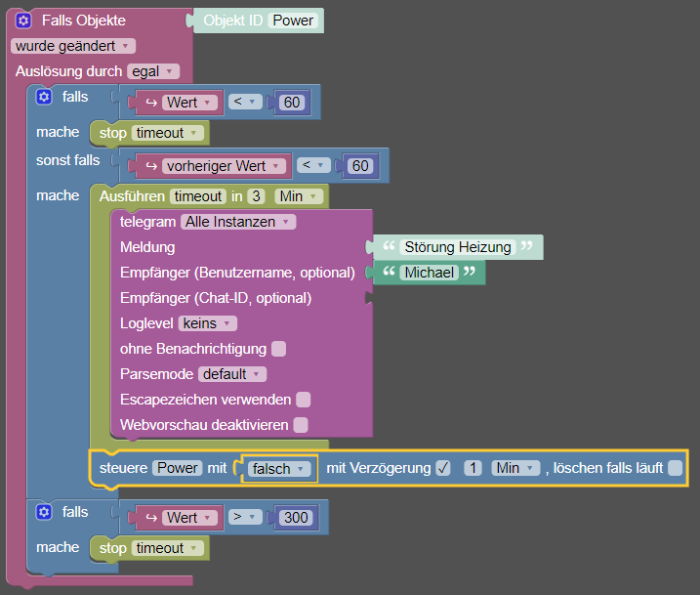Click 'Meldung' label in telegram block

click(x=147, y=247)
